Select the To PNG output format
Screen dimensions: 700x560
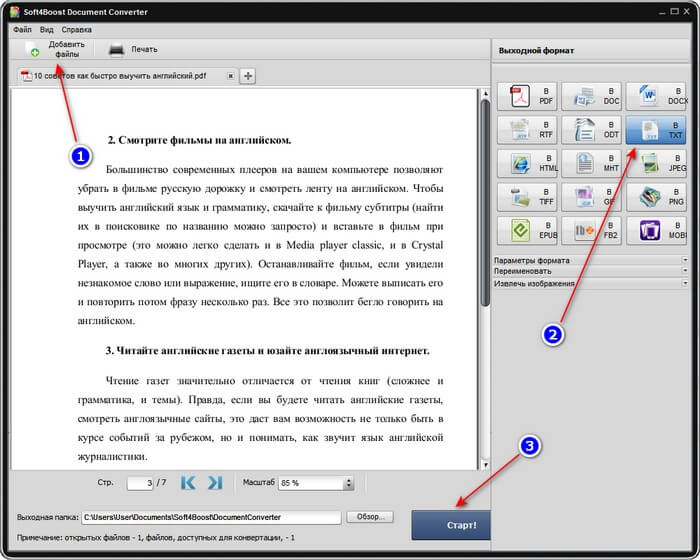(657, 196)
